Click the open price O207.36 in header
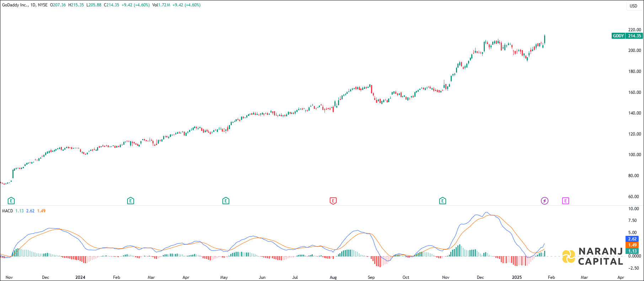This screenshot has height=281, width=644. 58,5
